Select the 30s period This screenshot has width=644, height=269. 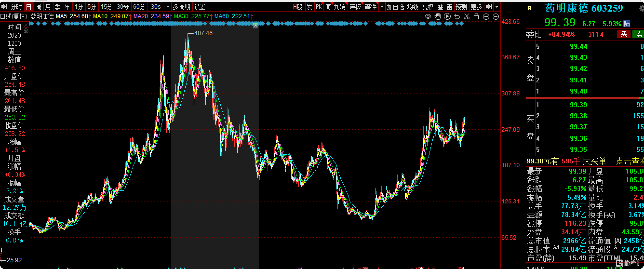pos(156,7)
